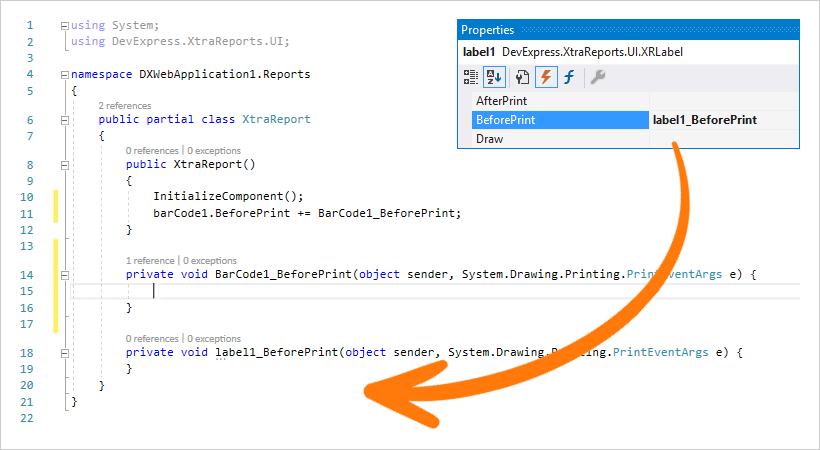Open '0 references' CodeLens above constructor
Image resolution: width=820 pixels, height=450 pixels.
(152, 151)
